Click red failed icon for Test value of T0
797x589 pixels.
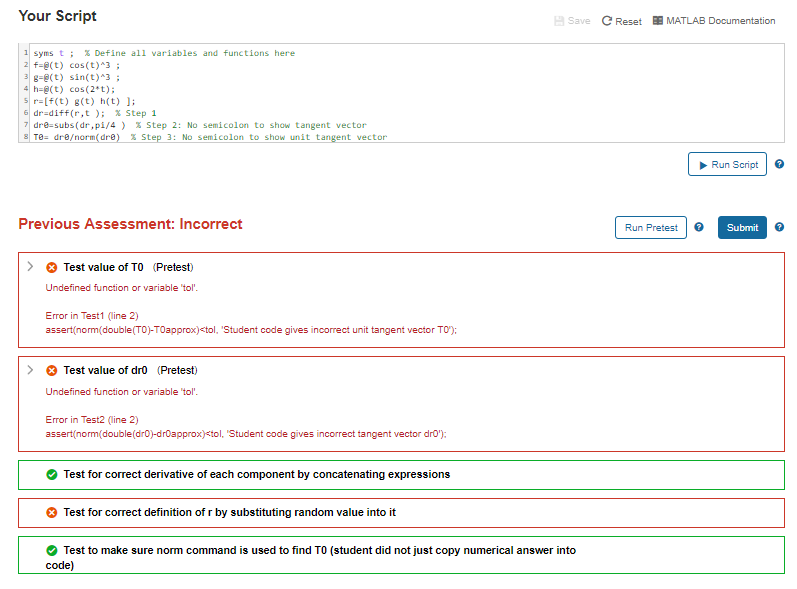pos(52,267)
